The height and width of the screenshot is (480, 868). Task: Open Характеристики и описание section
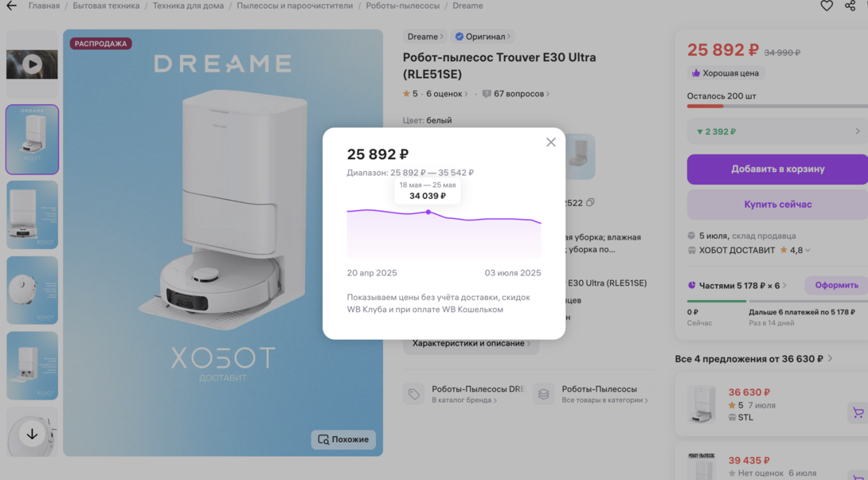click(x=471, y=343)
